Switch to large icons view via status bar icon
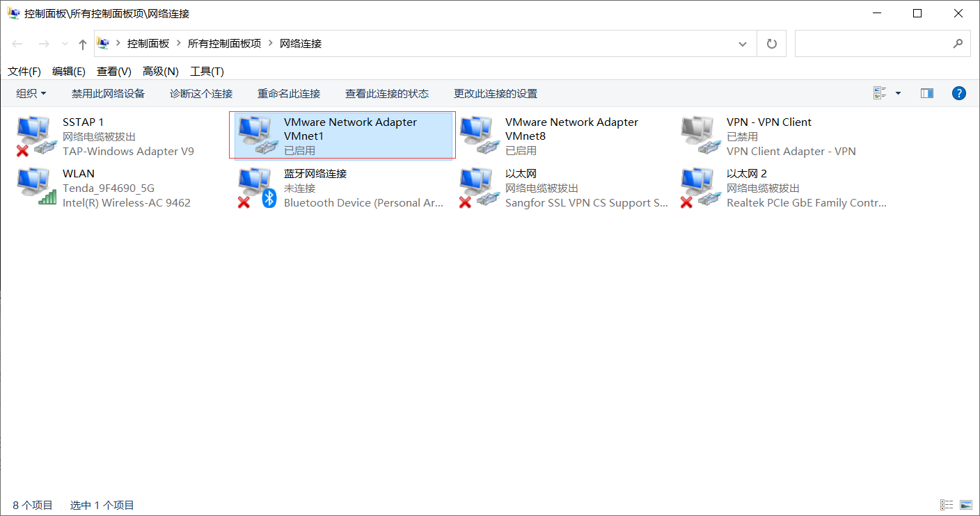 click(966, 505)
